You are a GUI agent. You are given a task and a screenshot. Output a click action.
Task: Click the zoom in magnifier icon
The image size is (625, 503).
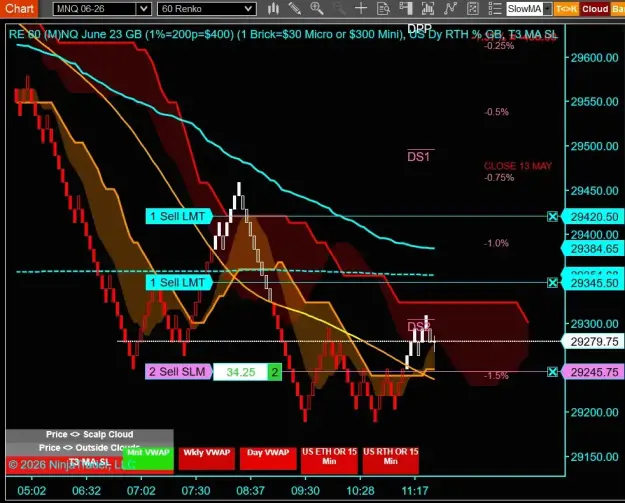(317, 8)
